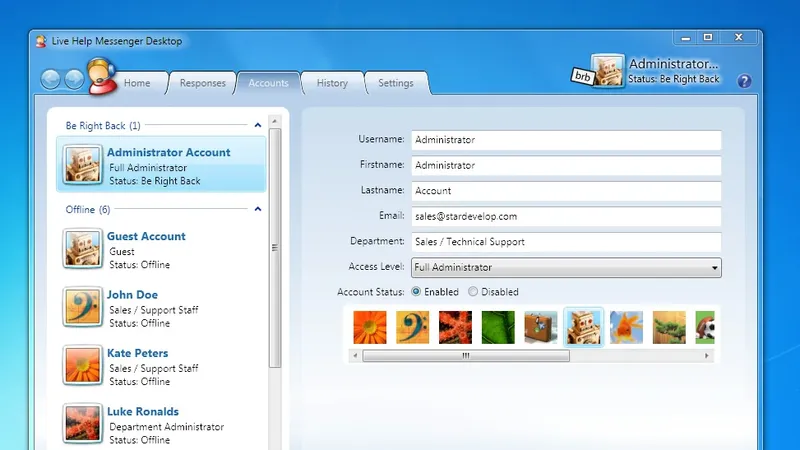Switch to the Responses tab
Image resolution: width=800 pixels, height=450 pixels.
coord(203,83)
